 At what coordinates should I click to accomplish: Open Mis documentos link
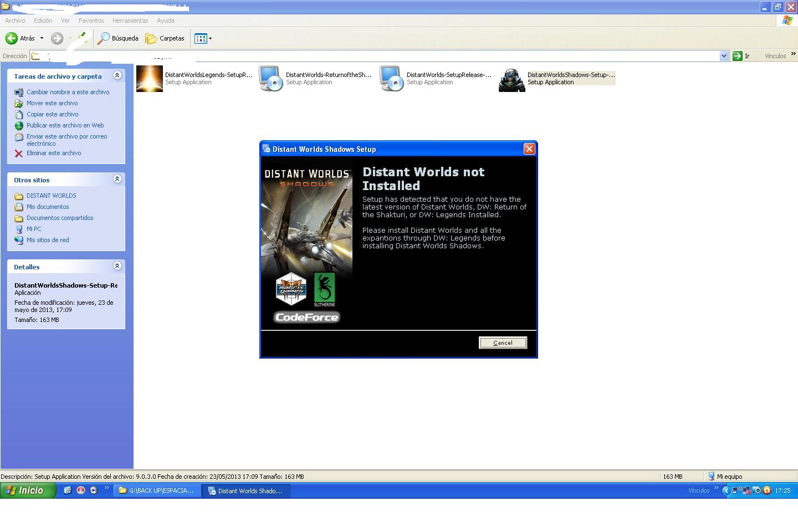click(x=48, y=207)
